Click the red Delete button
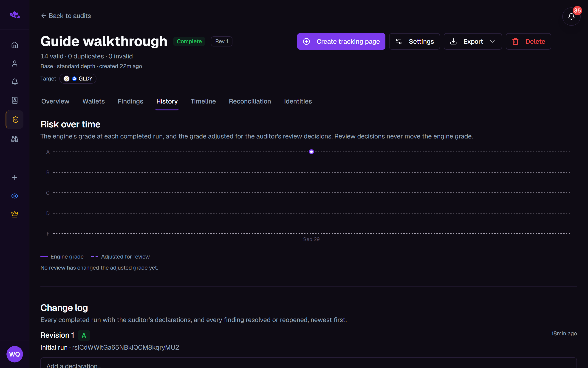Image resolution: width=588 pixels, height=368 pixels. (x=528, y=41)
